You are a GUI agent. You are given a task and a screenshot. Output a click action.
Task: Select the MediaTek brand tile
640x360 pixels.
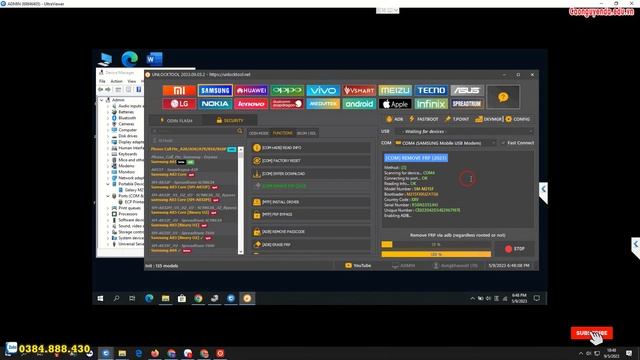(323, 104)
